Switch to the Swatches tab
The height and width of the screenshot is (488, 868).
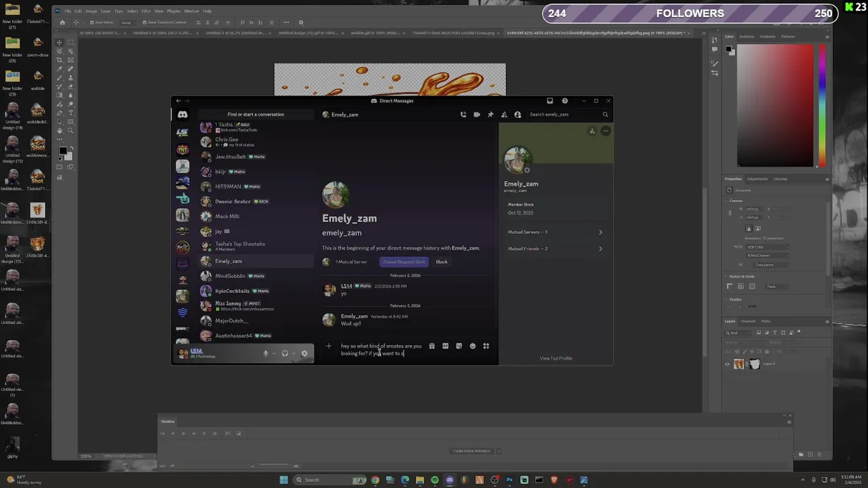point(747,37)
